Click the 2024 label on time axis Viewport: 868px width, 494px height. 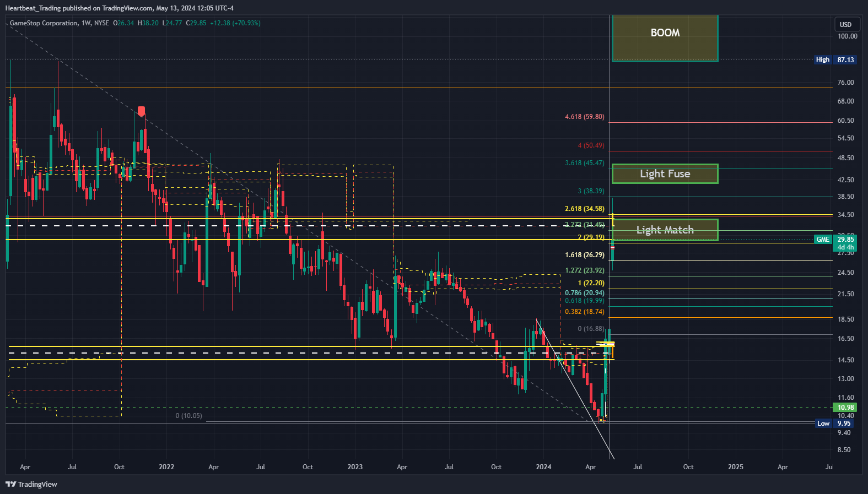coord(543,467)
